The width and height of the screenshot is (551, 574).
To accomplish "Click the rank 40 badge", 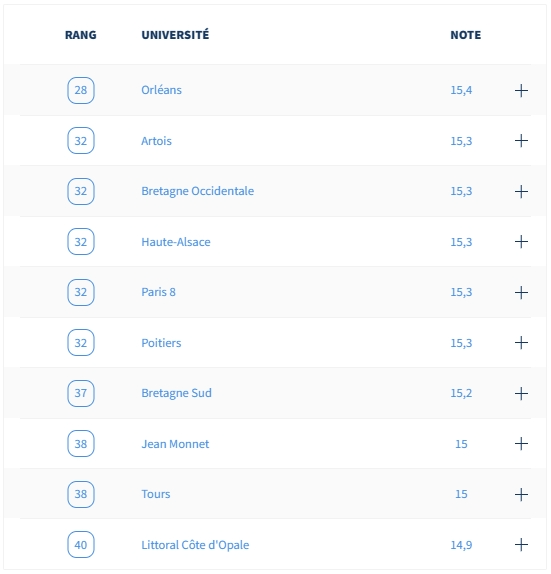I will click(x=81, y=545).
